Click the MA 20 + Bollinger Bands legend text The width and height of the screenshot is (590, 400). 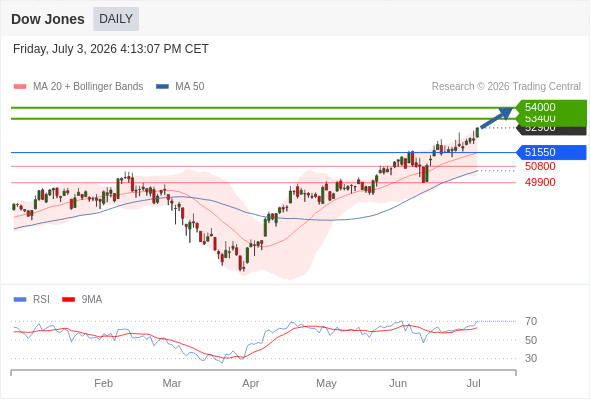pyautogui.click(x=88, y=87)
